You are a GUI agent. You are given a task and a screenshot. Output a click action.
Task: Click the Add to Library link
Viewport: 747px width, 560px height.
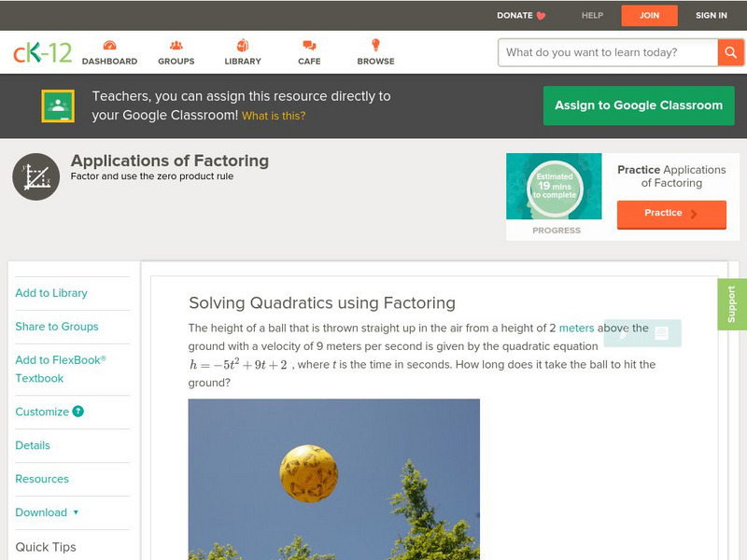pos(51,293)
